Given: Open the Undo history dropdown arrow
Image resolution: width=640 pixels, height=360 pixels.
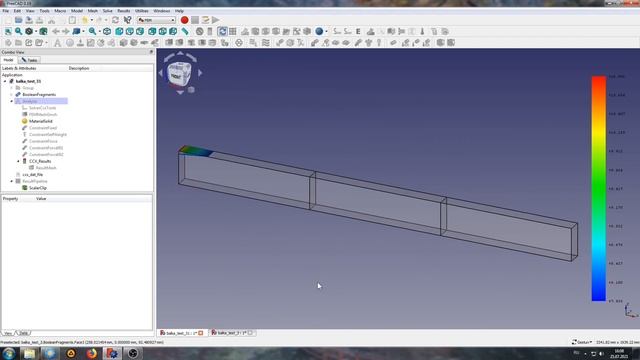Looking at the screenshot, I should pos(91,20).
